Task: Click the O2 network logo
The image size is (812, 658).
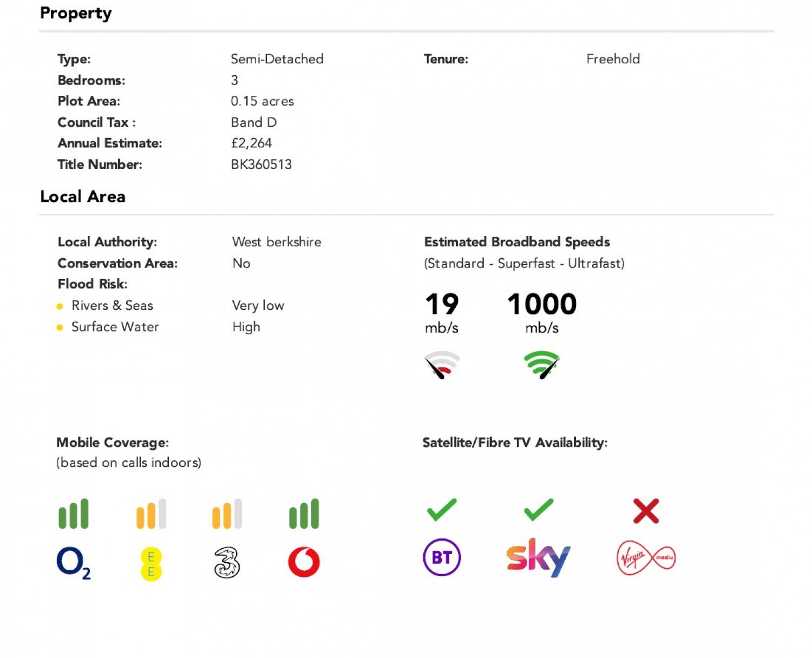Action: point(74,563)
